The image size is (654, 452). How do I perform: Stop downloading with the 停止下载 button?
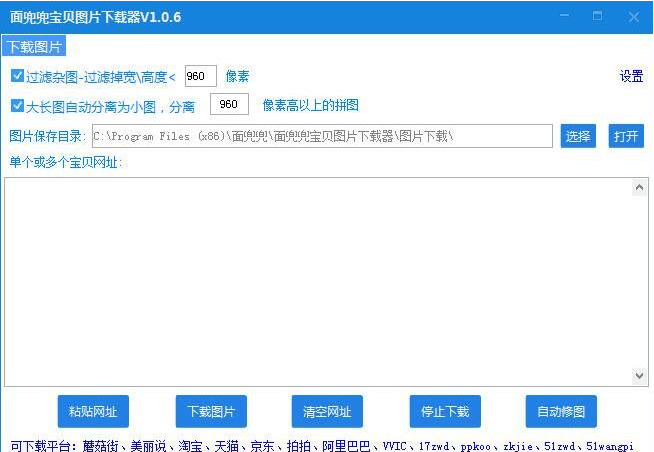click(x=445, y=411)
